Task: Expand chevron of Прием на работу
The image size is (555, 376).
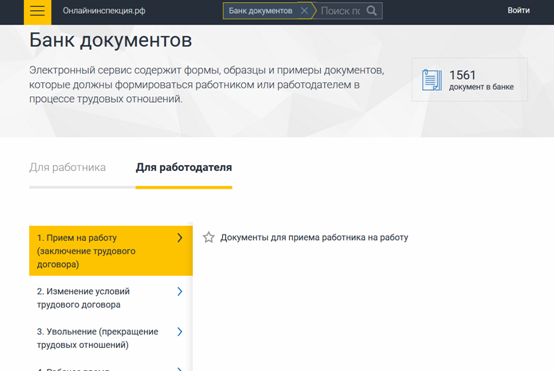Action: point(180,238)
